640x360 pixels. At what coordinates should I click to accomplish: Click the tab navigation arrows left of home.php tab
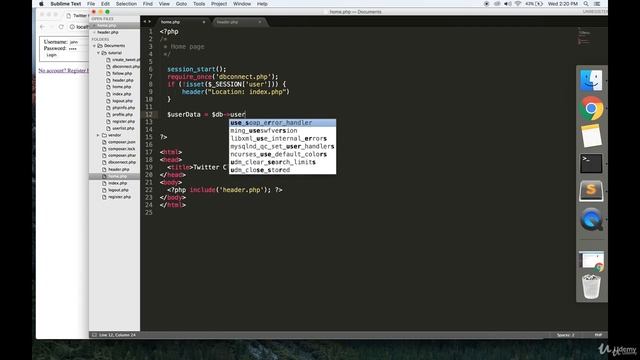coord(147,22)
